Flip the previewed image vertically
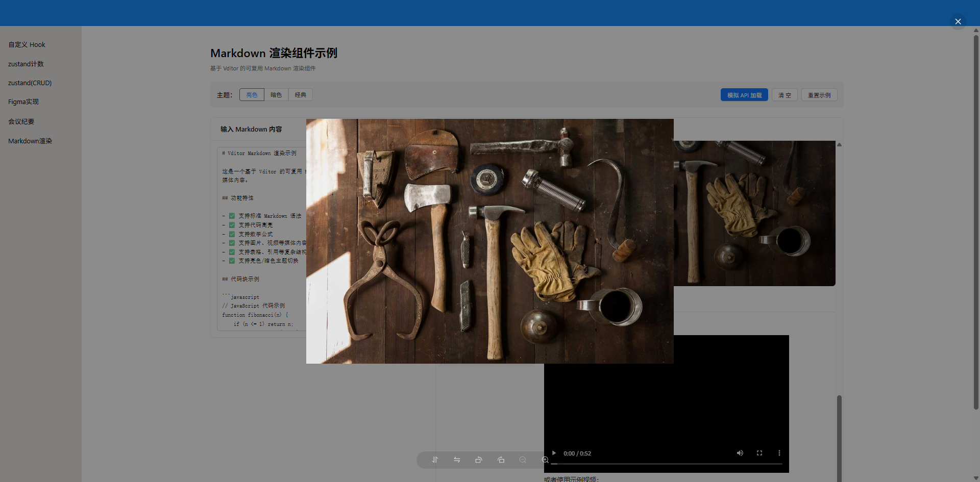This screenshot has height=482, width=980. pyautogui.click(x=435, y=460)
